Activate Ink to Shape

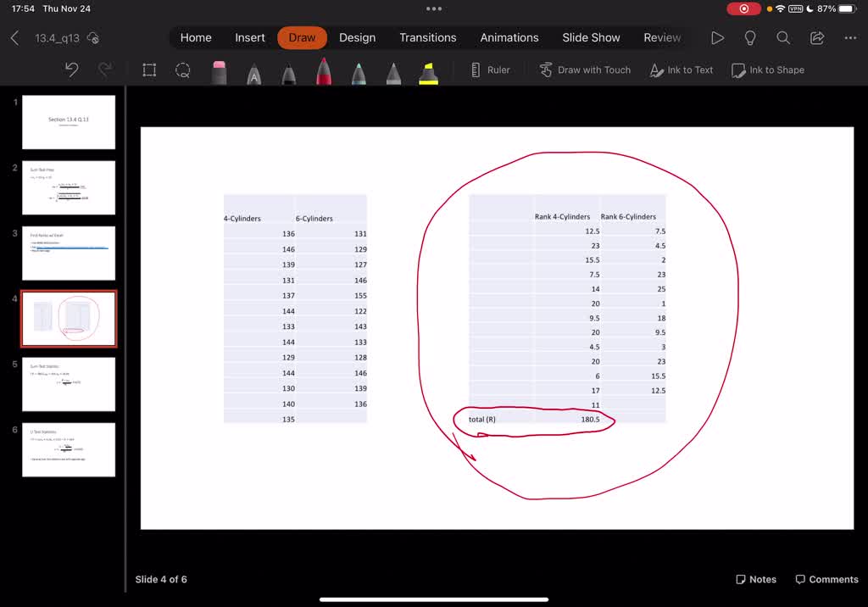(768, 70)
